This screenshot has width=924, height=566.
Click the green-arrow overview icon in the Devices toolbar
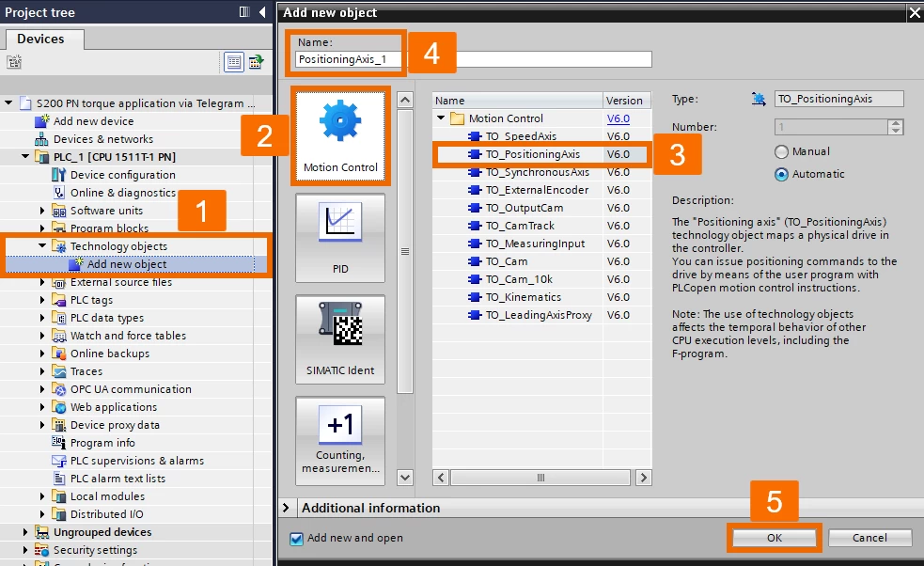(256, 62)
